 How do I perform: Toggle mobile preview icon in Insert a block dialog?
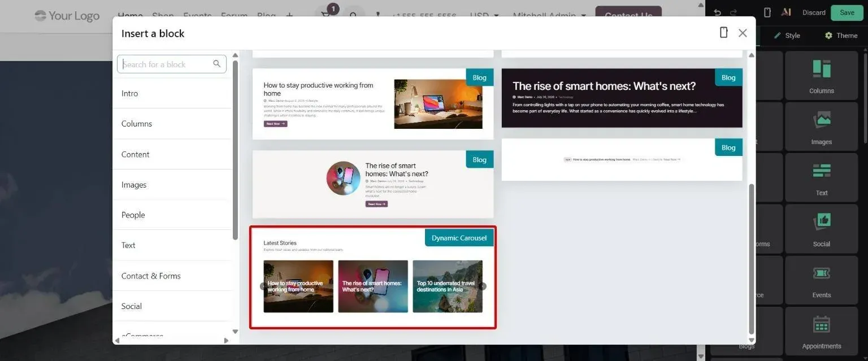723,33
